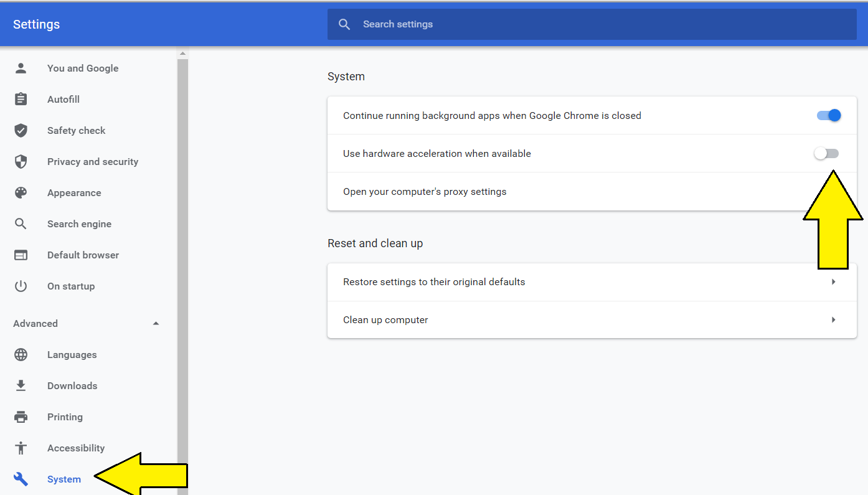Open Languages settings

tap(72, 354)
